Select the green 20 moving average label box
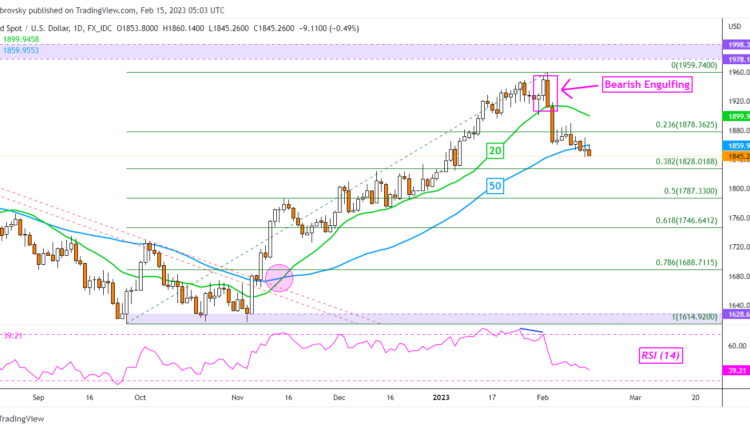The image size is (750, 430). click(x=495, y=149)
